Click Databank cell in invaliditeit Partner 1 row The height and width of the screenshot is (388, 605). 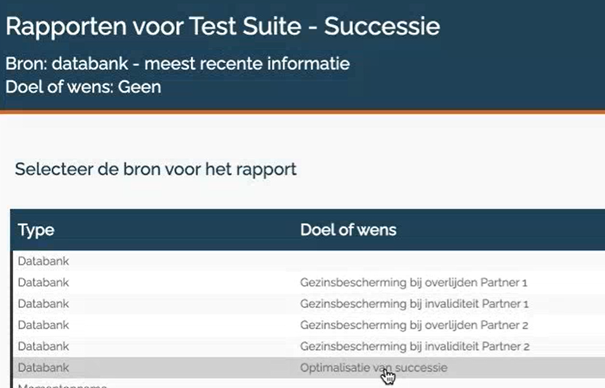43,304
